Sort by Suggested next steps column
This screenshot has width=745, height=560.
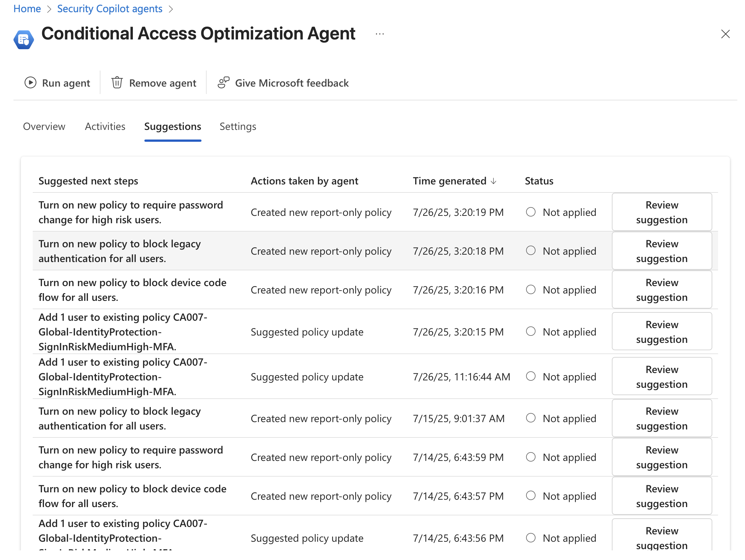click(x=88, y=181)
